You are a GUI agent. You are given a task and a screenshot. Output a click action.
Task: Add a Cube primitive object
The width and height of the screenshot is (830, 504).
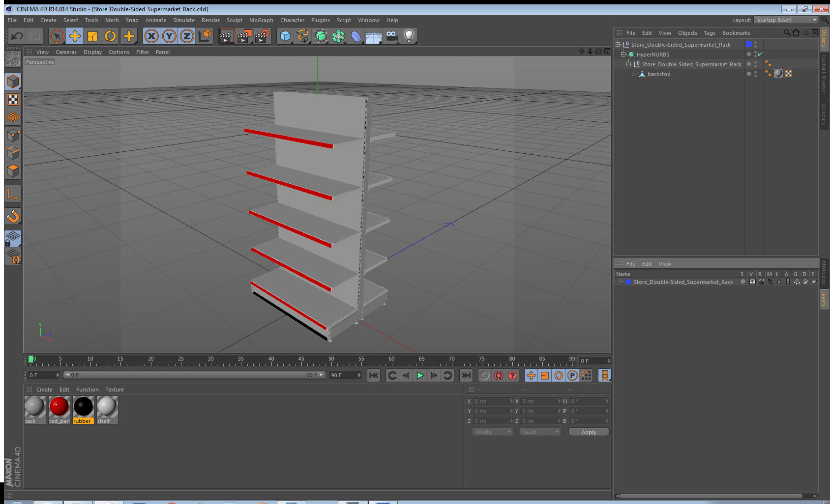click(286, 36)
